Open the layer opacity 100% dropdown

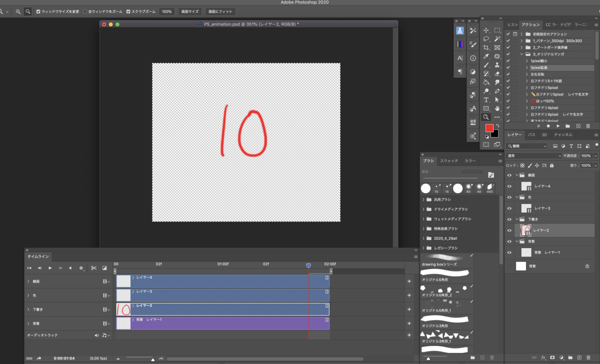tap(595, 156)
